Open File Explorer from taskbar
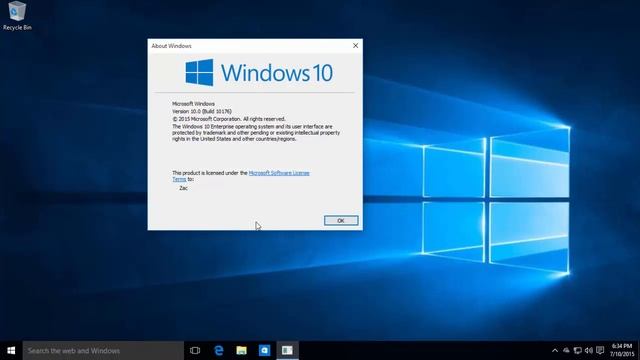The image size is (640, 360). pyautogui.click(x=242, y=351)
